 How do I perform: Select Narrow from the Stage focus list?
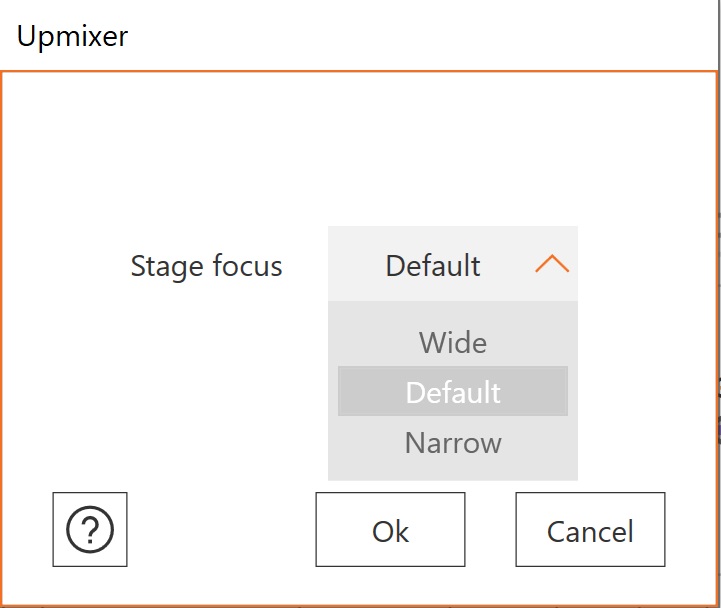453,442
